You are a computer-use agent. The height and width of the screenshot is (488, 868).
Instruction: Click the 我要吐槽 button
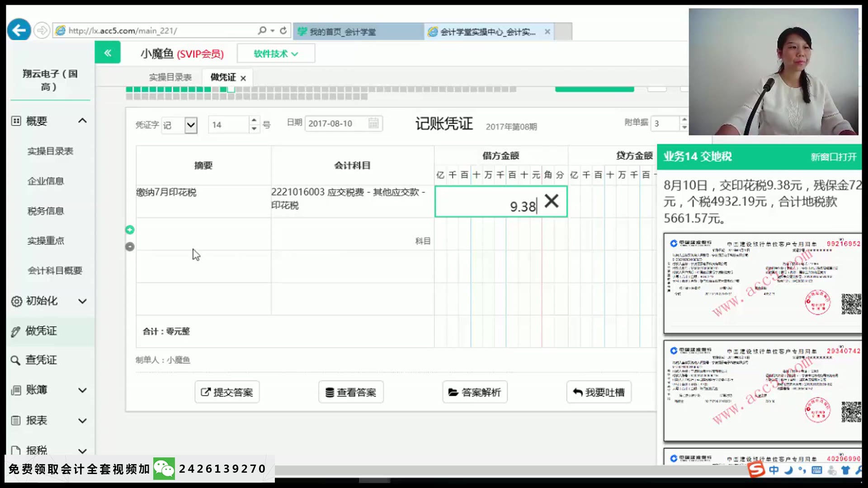click(x=599, y=392)
